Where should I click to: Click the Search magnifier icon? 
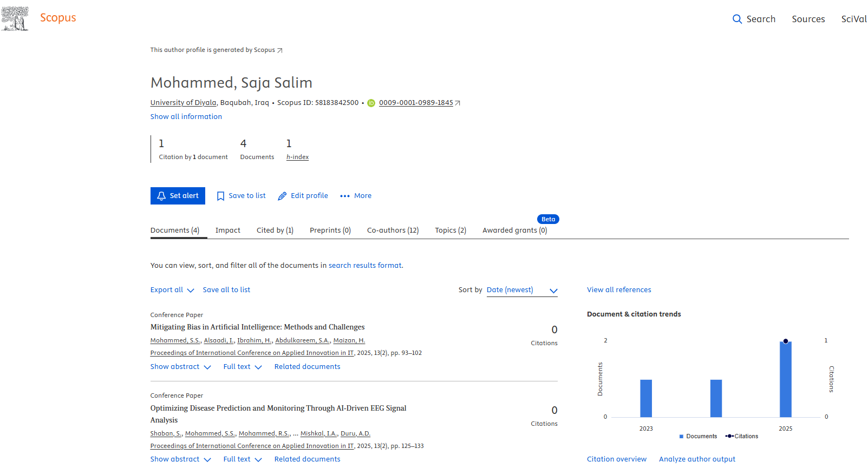[737, 19]
